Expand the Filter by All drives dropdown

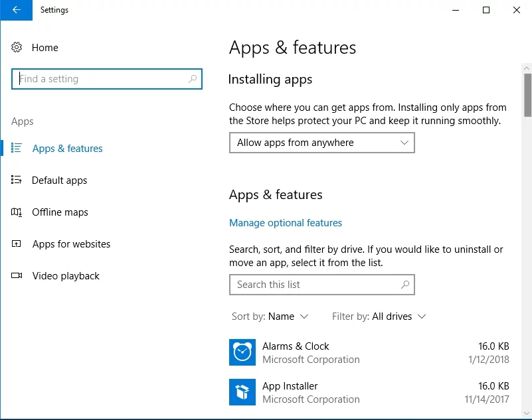pyautogui.click(x=379, y=316)
